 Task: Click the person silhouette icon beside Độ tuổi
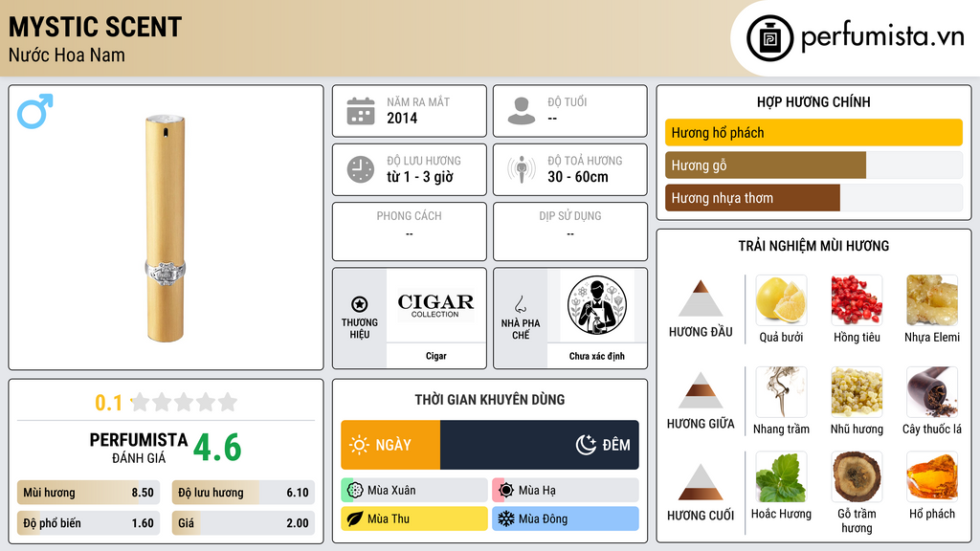point(522,111)
